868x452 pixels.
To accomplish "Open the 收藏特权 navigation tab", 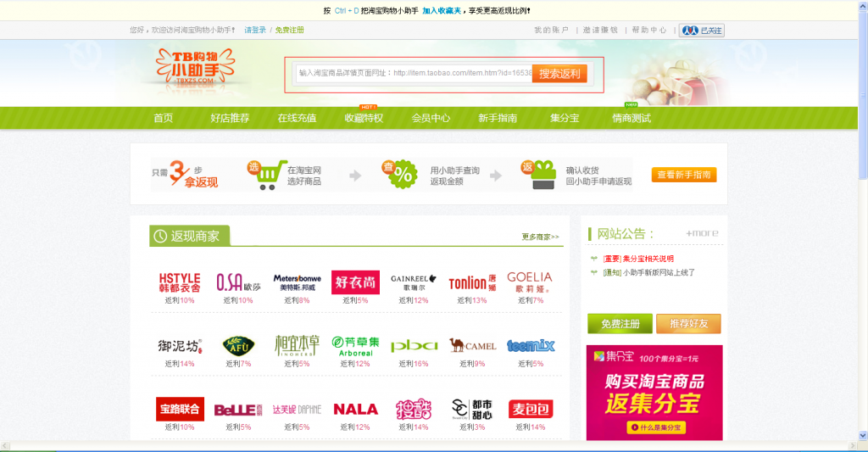I will [364, 118].
